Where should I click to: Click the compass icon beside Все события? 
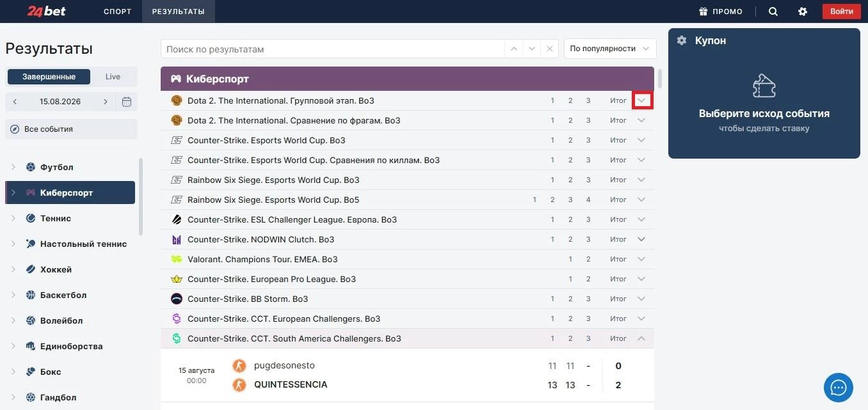click(x=15, y=129)
